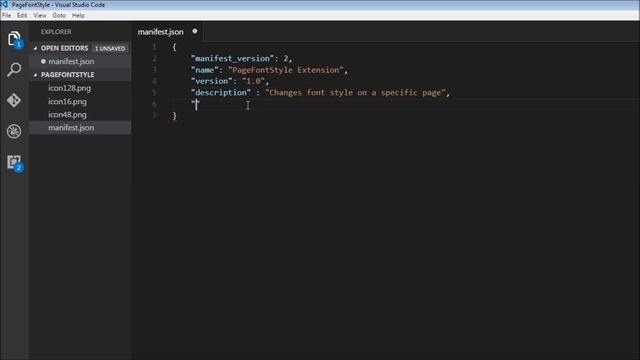Open the Git source control view

[x=14, y=100]
